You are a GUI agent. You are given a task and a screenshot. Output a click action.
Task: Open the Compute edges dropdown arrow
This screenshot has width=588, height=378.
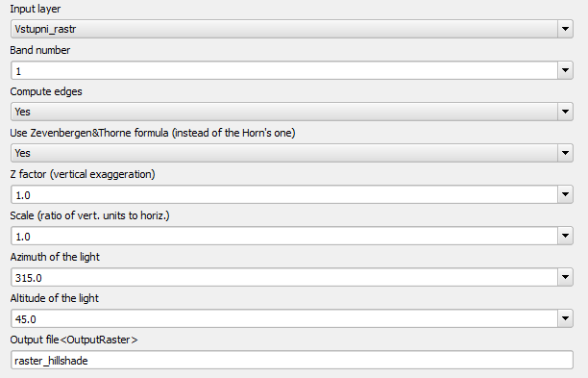[x=565, y=112]
